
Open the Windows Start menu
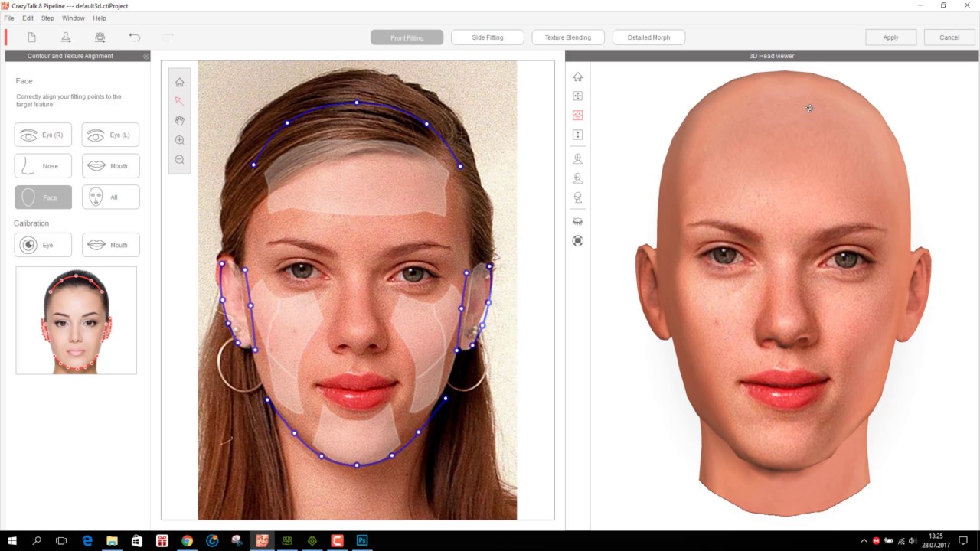[x=12, y=541]
